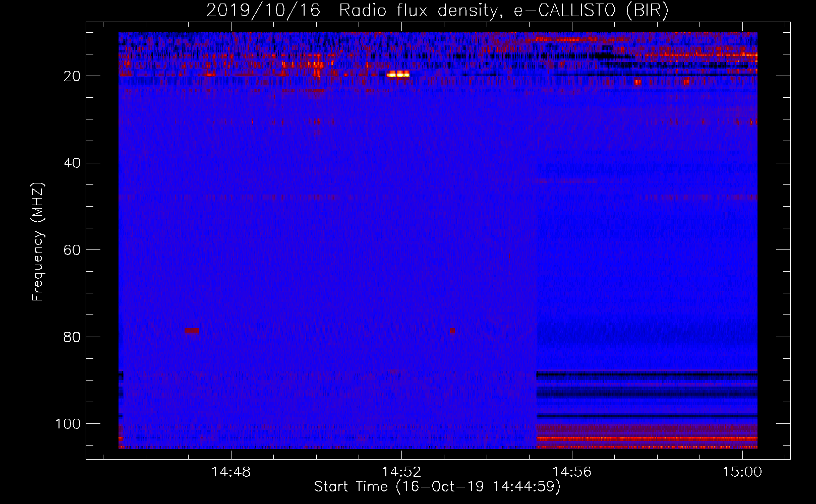The width and height of the screenshot is (816, 504).
Task: Click the 100 MHz frequency tick label
Action: (x=68, y=424)
